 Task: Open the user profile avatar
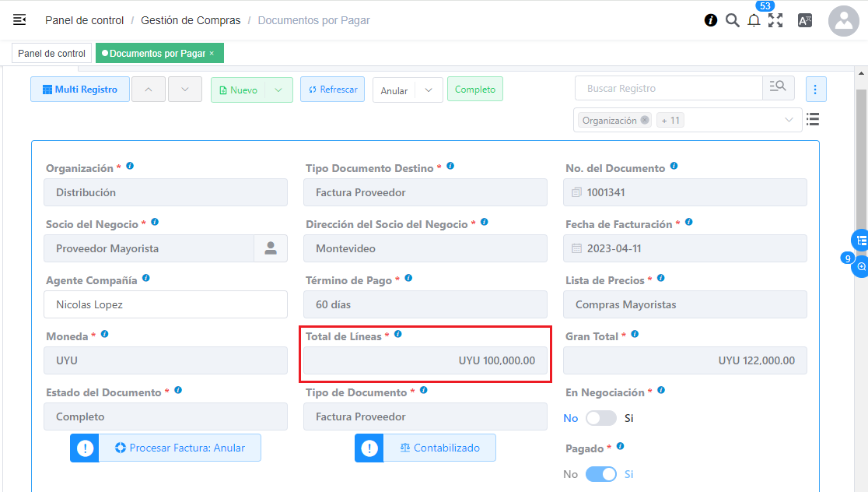tap(843, 21)
